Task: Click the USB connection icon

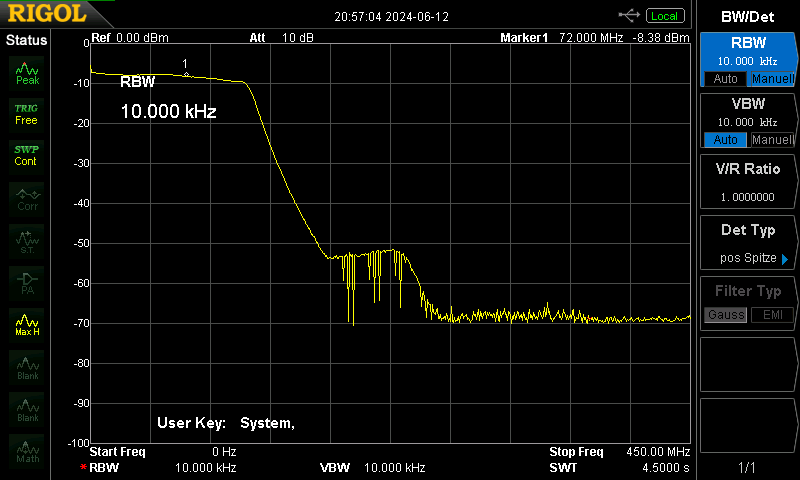Action: [x=629, y=16]
